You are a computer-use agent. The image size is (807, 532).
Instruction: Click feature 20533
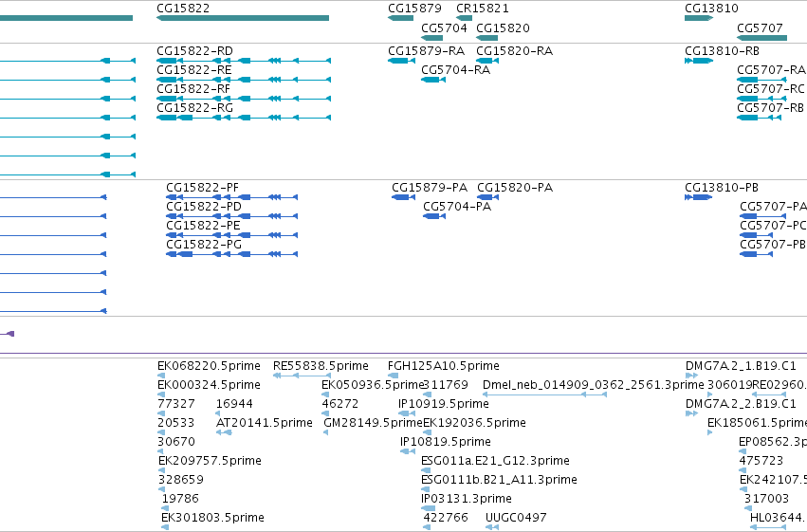tap(161, 432)
